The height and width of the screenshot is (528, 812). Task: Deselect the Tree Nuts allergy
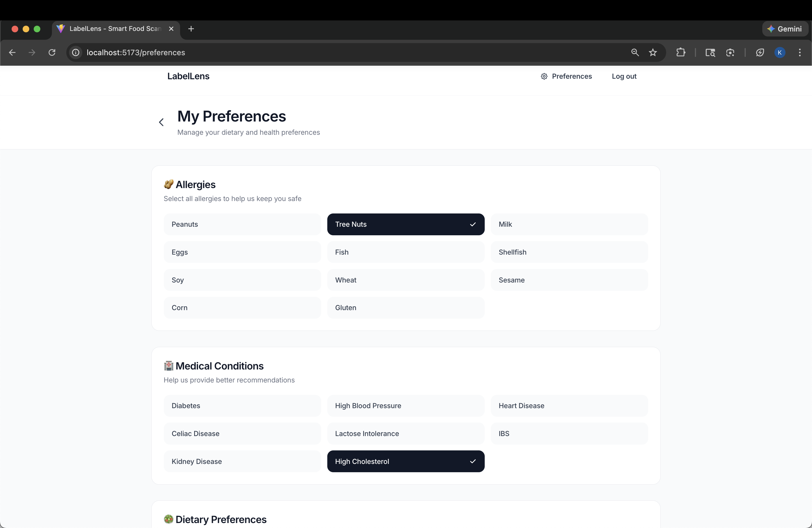pyautogui.click(x=405, y=225)
